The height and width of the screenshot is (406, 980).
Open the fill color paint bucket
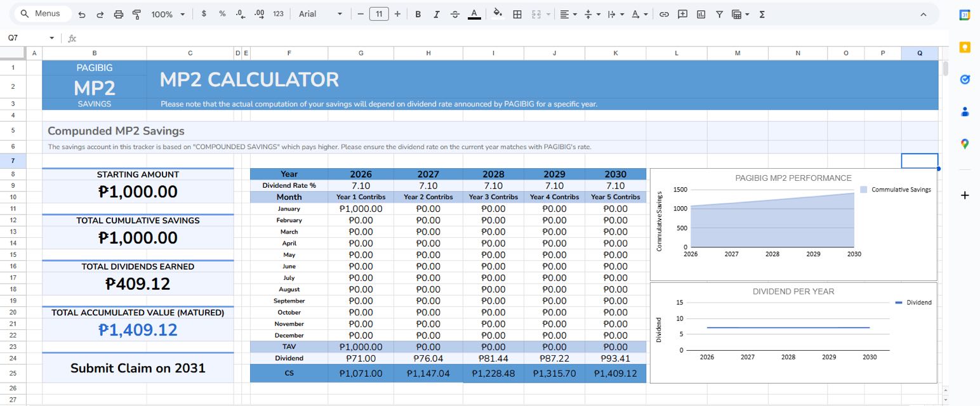498,14
